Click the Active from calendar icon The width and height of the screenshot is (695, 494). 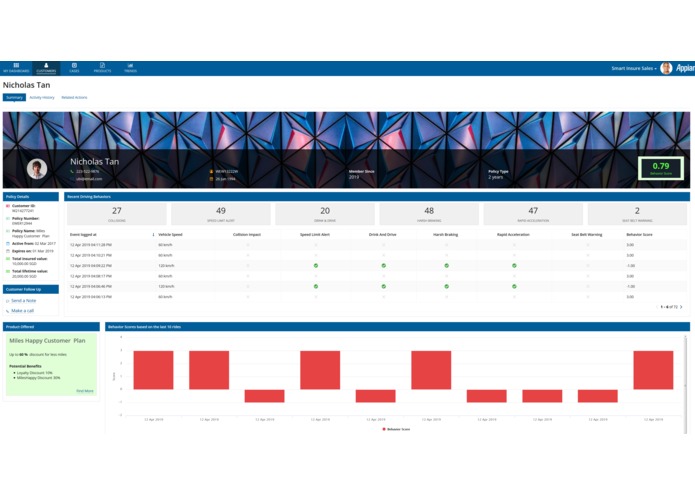pyautogui.click(x=8, y=244)
